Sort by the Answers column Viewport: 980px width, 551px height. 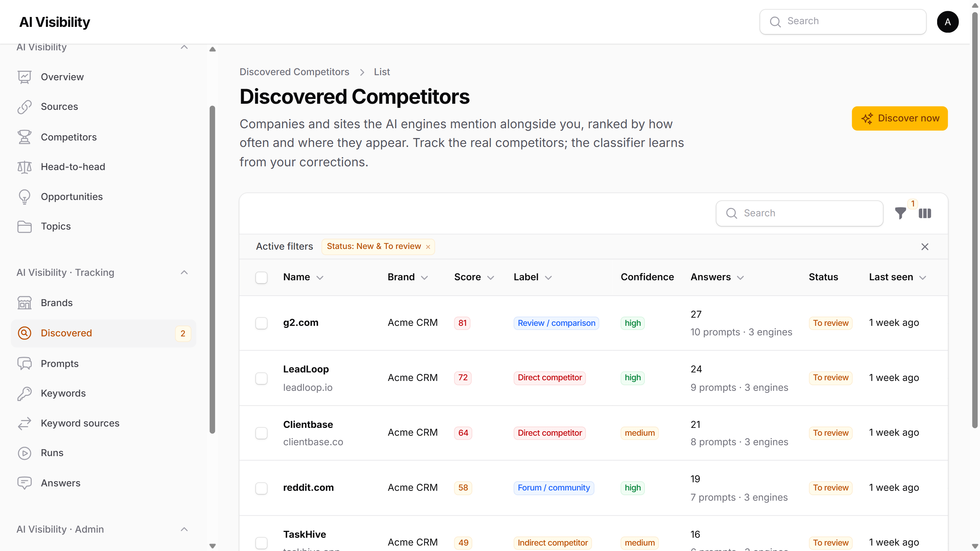(x=717, y=277)
